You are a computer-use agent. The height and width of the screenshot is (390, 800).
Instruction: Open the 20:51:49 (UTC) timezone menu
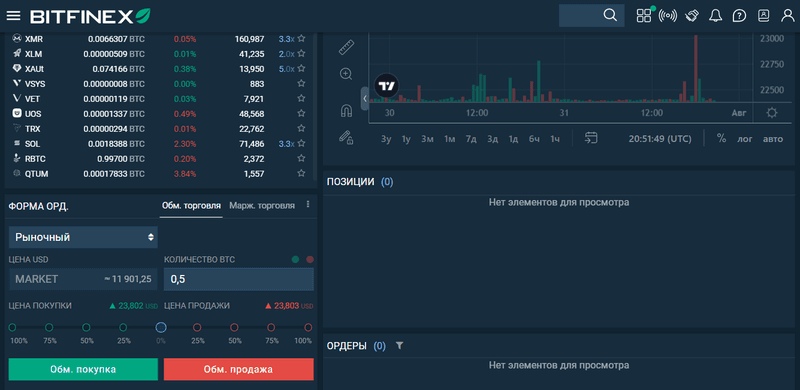660,139
